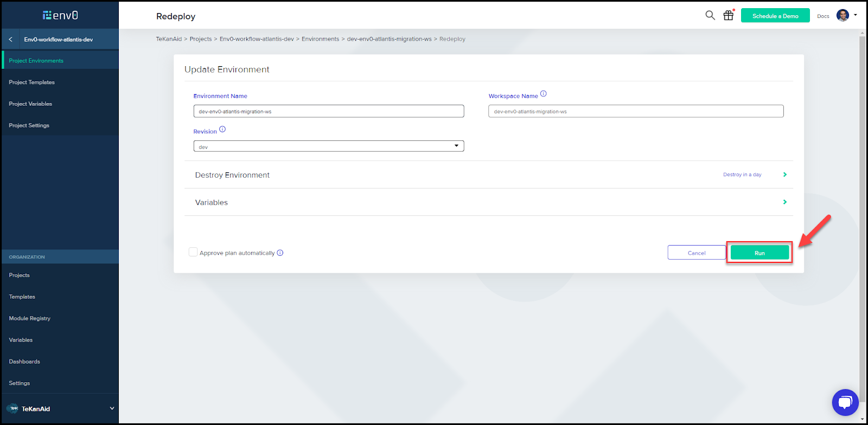Click Env0-workflow-atlantis-dev project title in sidebar

coord(59,40)
